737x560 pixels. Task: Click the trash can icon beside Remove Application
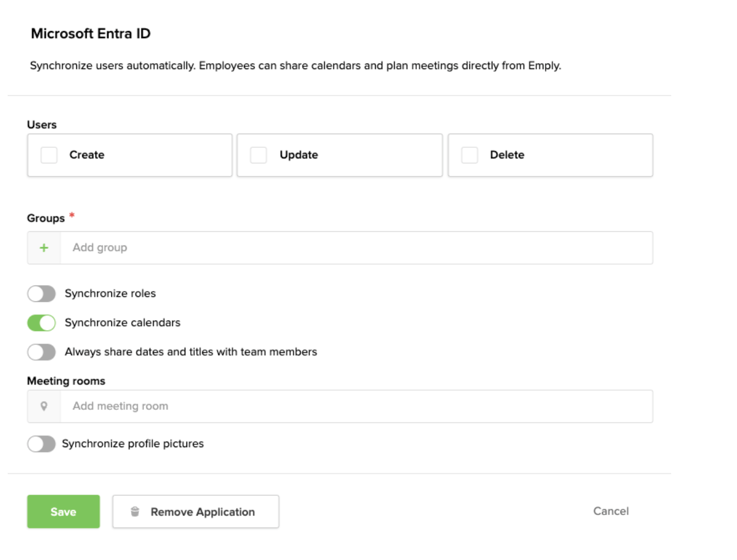[135, 512]
